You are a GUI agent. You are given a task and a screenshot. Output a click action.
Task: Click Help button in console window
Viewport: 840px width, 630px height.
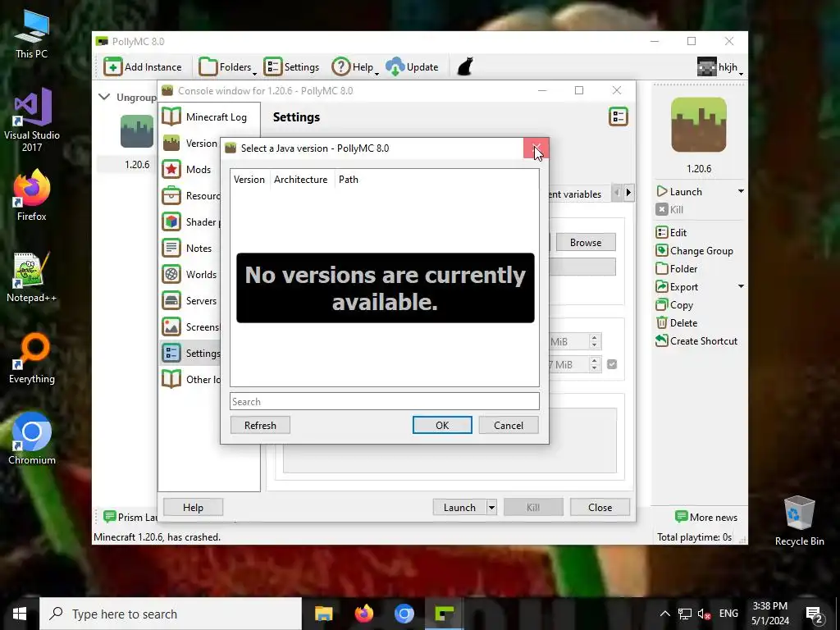coord(193,507)
